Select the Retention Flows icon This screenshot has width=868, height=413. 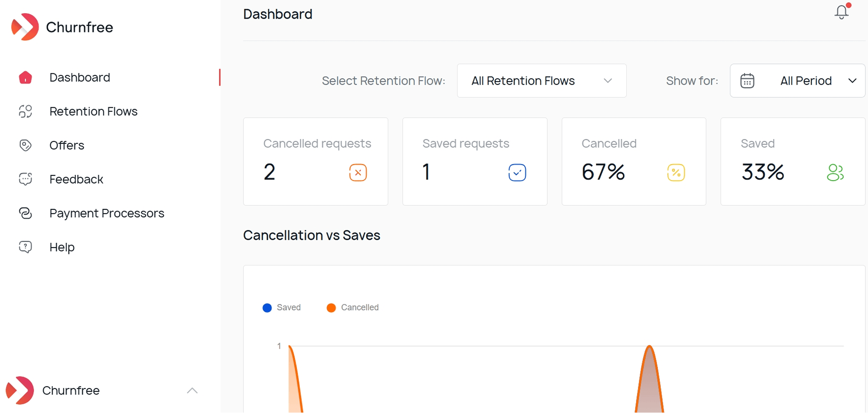click(x=26, y=111)
